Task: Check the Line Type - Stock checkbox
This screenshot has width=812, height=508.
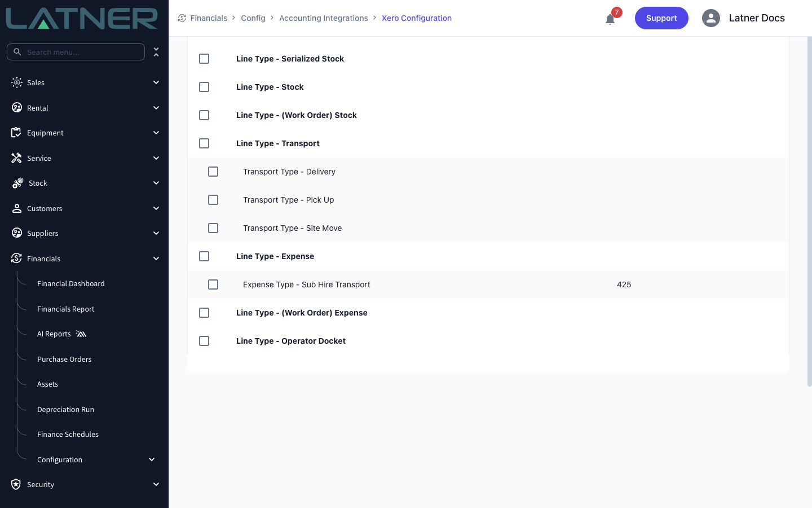Action: pyautogui.click(x=204, y=87)
